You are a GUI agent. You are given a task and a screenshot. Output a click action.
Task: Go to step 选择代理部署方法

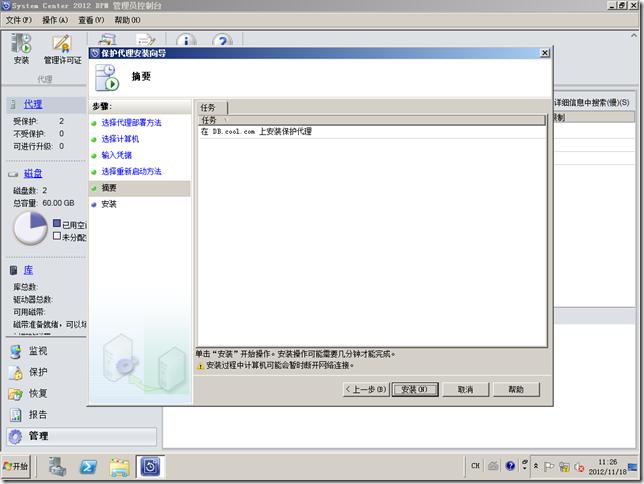(131, 122)
